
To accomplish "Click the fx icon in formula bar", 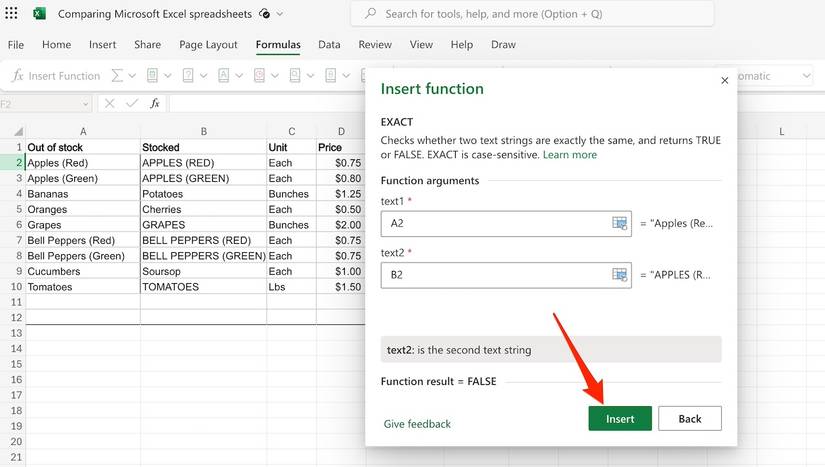I will point(155,104).
